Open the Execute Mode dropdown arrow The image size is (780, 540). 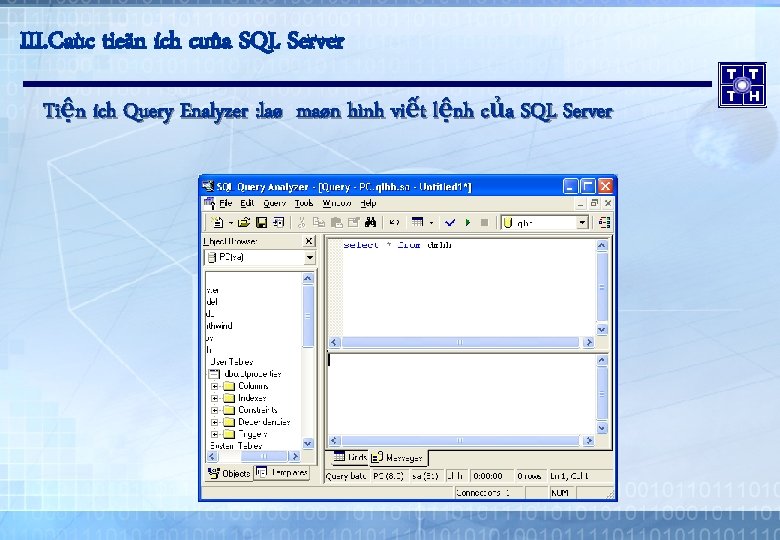coord(431,223)
